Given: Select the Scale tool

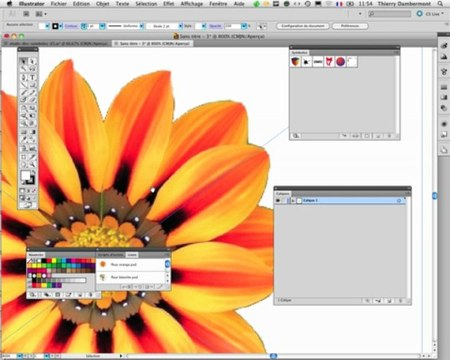Looking at the screenshot, I should [32, 109].
